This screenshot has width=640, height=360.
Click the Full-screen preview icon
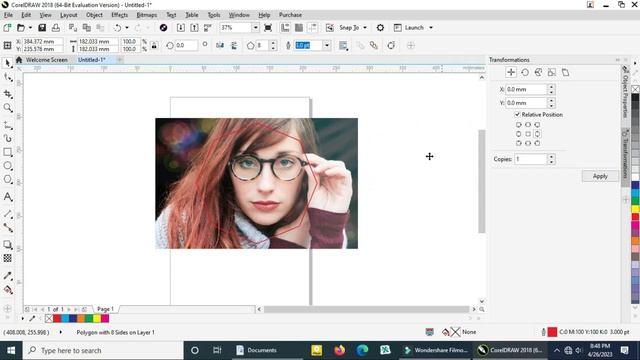tap(268, 28)
